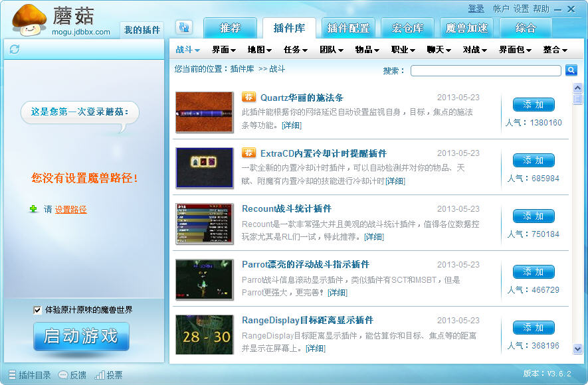Open the 职业 category dropdown

coord(403,50)
